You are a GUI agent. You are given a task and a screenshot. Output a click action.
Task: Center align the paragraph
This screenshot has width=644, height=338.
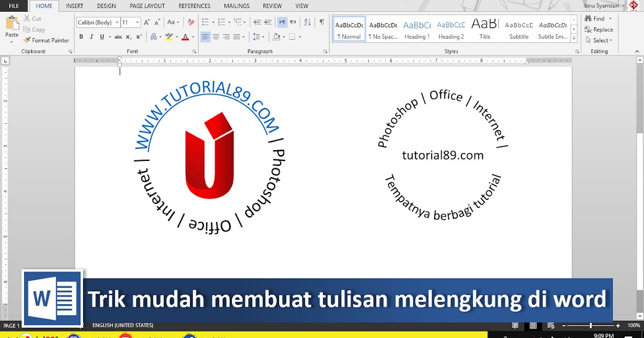click(x=216, y=37)
